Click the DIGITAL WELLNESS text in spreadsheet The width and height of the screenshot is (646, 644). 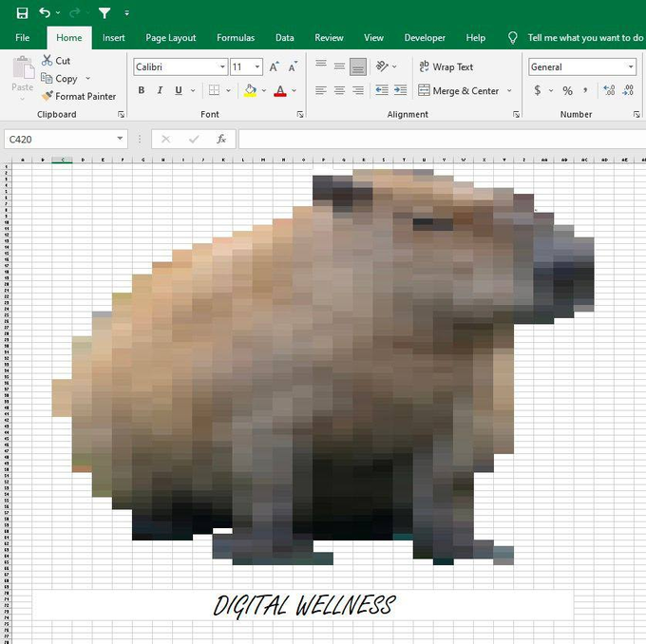[304, 606]
